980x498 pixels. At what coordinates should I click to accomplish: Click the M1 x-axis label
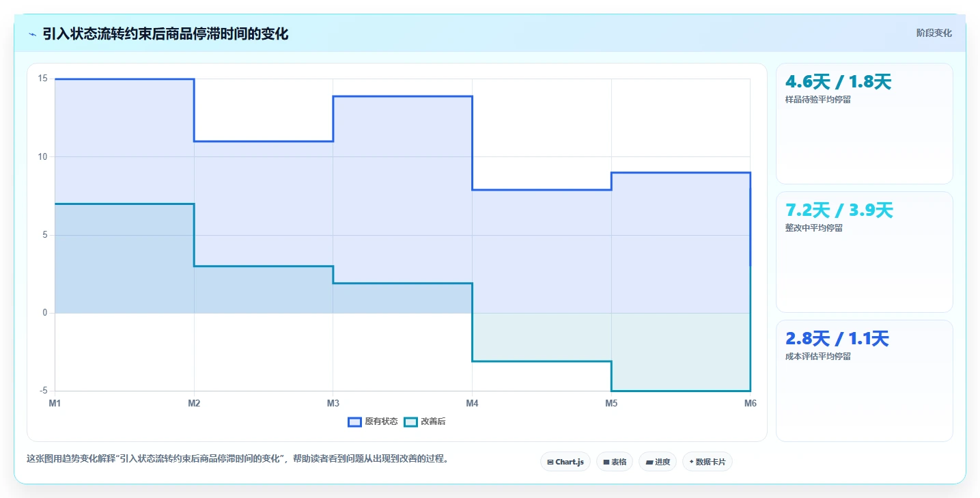click(55, 404)
